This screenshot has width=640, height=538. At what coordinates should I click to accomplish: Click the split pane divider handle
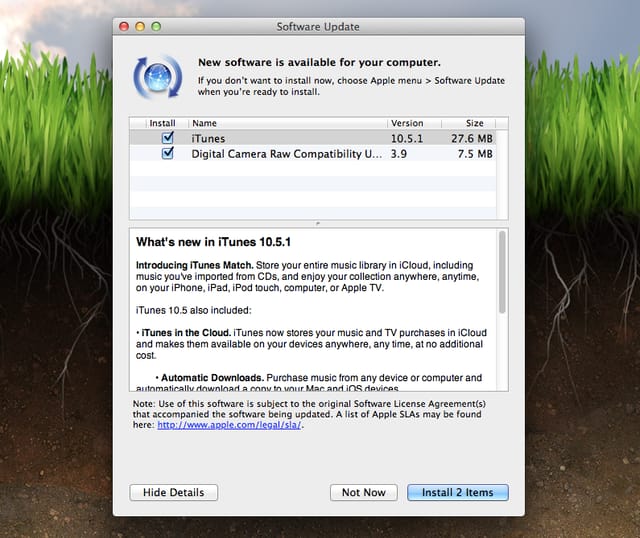tap(318, 224)
